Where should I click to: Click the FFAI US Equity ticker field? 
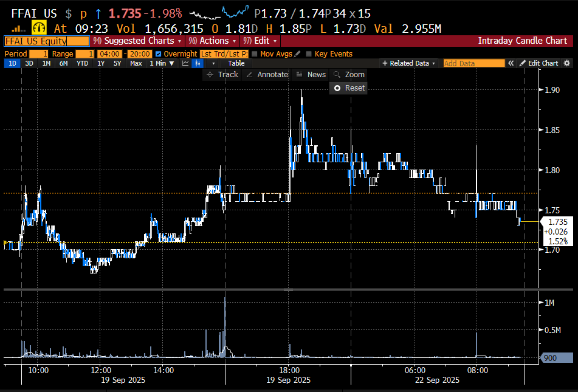click(46, 41)
